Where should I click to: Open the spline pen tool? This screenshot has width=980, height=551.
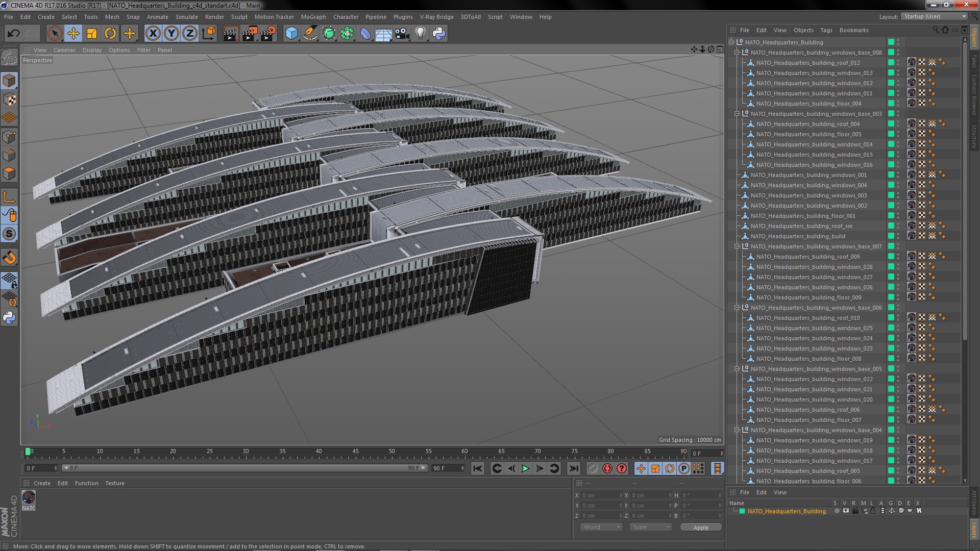[310, 34]
